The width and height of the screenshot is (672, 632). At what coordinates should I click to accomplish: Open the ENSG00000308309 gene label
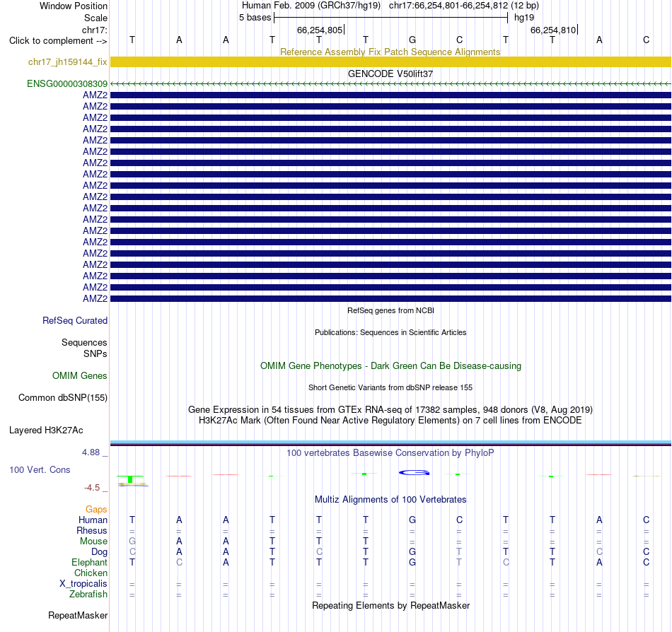pos(67,83)
